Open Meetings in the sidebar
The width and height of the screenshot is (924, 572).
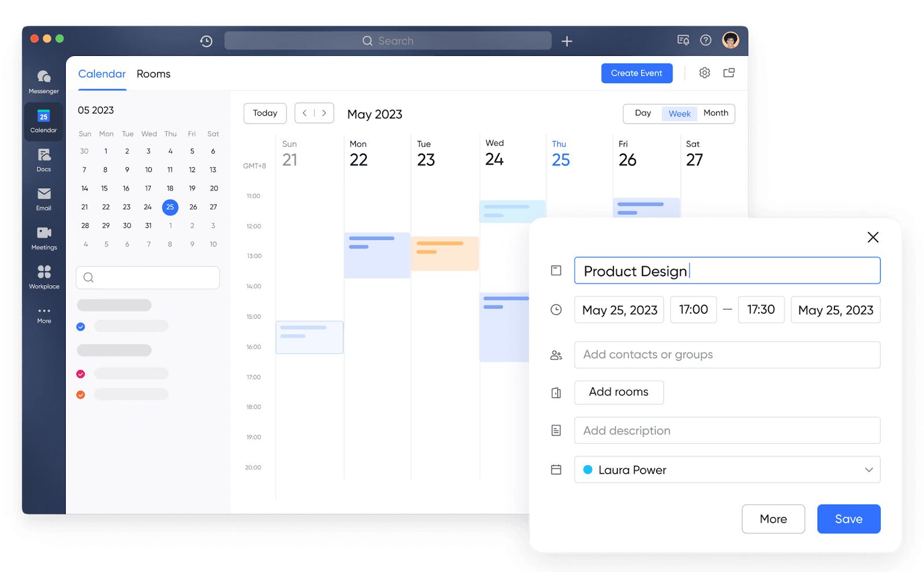[44, 238]
